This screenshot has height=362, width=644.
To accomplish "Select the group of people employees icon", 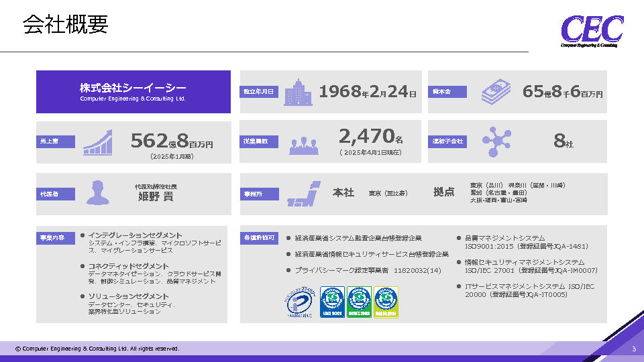I will click(303, 143).
